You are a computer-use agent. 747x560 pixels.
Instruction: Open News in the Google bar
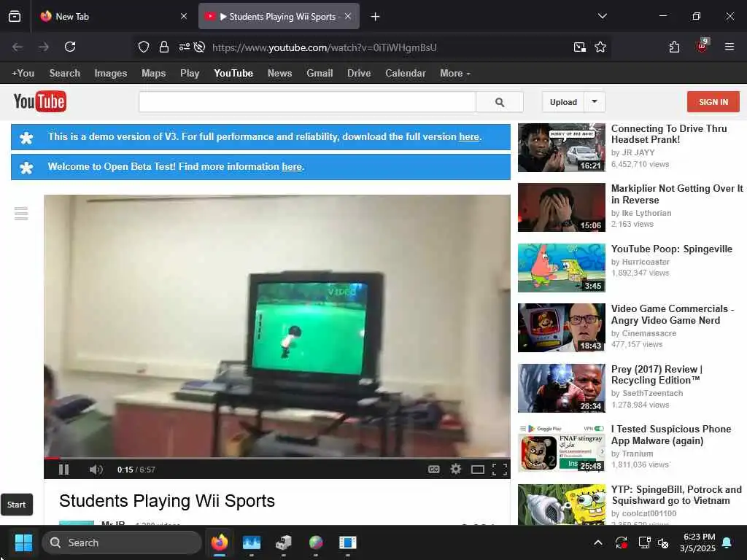pos(279,74)
